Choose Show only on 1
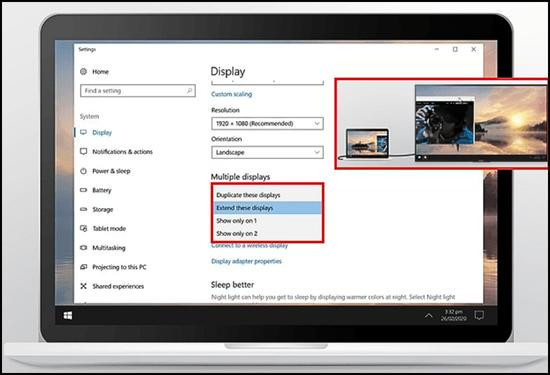Viewport: 550px width, 375px height. click(x=267, y=221)
